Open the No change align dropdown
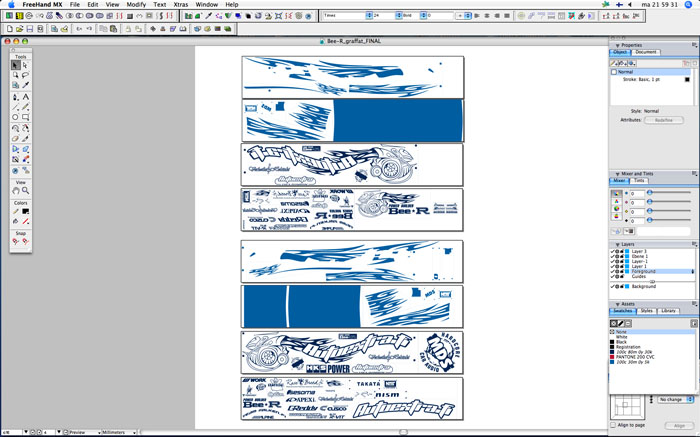This screenshot has width=700, height=437. coord(675,400)
